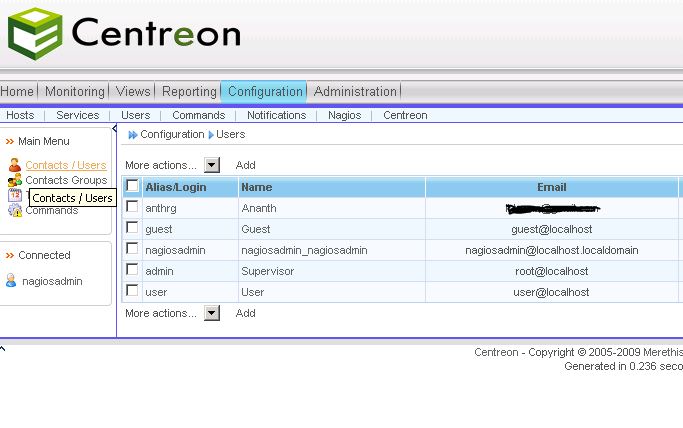Check the box for nagiosadmin row

point(132,248)
